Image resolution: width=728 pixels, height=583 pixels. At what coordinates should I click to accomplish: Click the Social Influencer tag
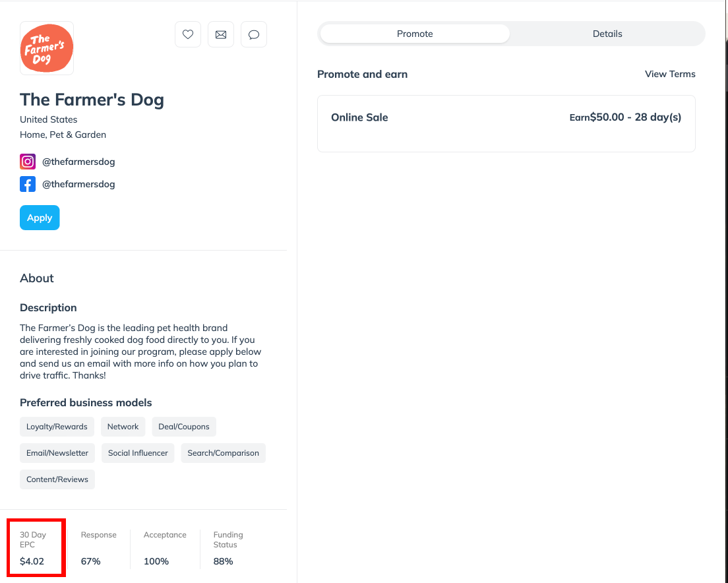tap(138, 453)
